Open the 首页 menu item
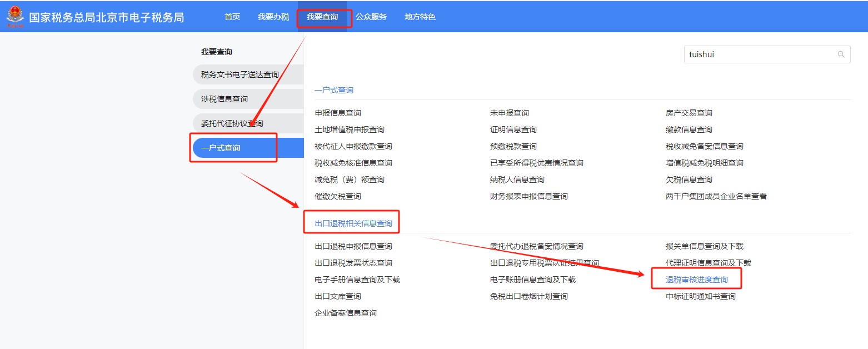This screenshot has height=349, width=868. [x=232, y=17]
